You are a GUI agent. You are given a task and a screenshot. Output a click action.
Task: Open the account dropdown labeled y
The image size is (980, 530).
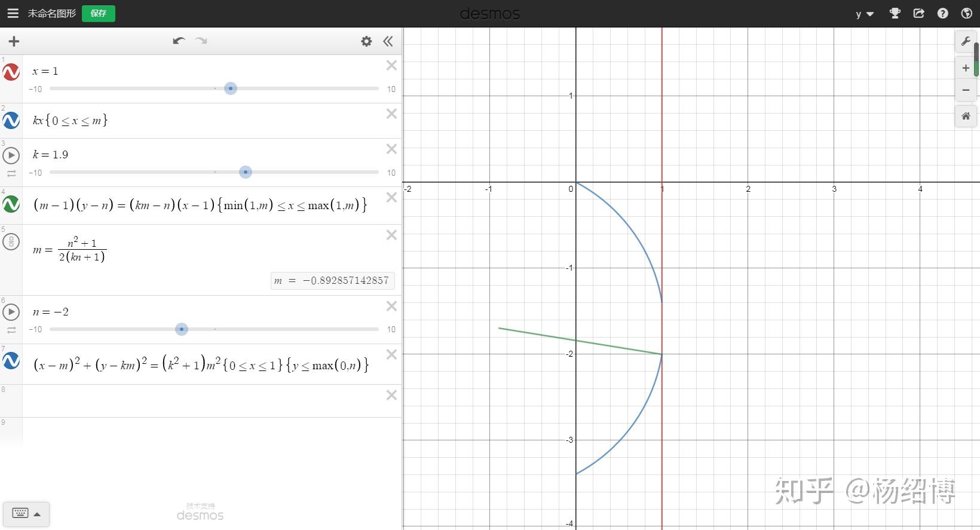[x=865, y=14]
